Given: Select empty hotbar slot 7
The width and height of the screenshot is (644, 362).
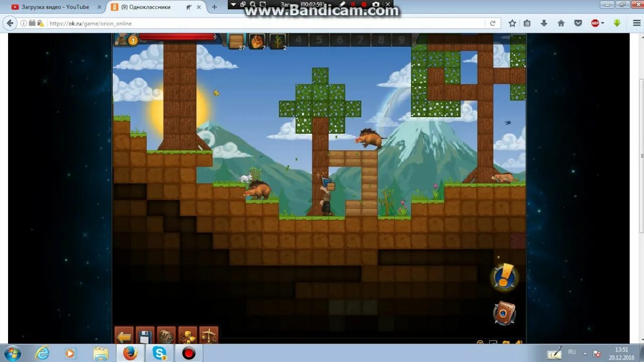Looking at the screenshot, I should (360, 40).
